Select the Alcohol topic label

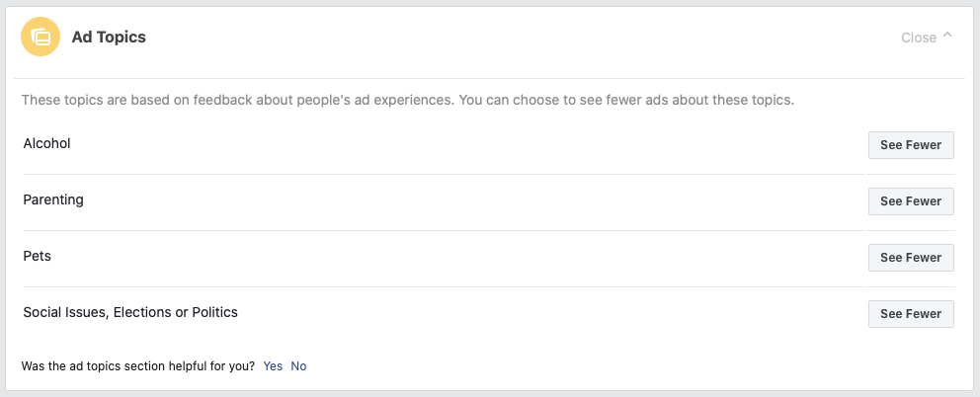(46, 144)
